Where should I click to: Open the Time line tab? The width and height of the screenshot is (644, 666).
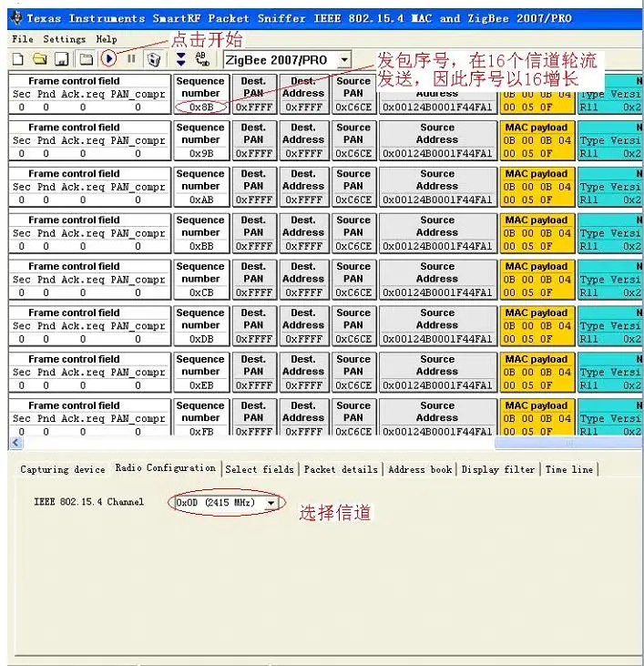click(569, 469)
